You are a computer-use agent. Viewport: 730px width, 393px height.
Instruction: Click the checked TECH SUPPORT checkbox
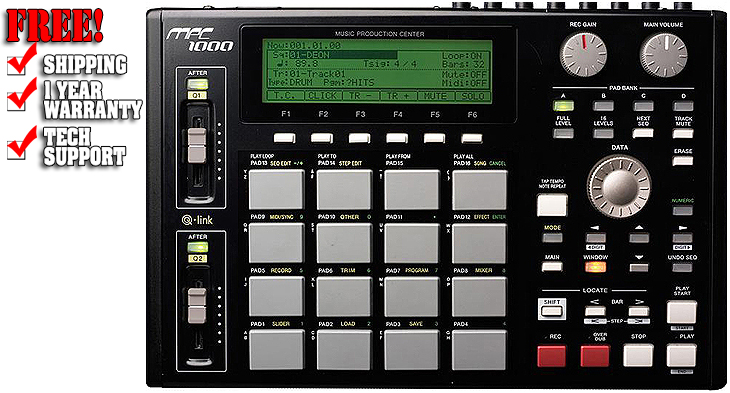click(16, 149)
